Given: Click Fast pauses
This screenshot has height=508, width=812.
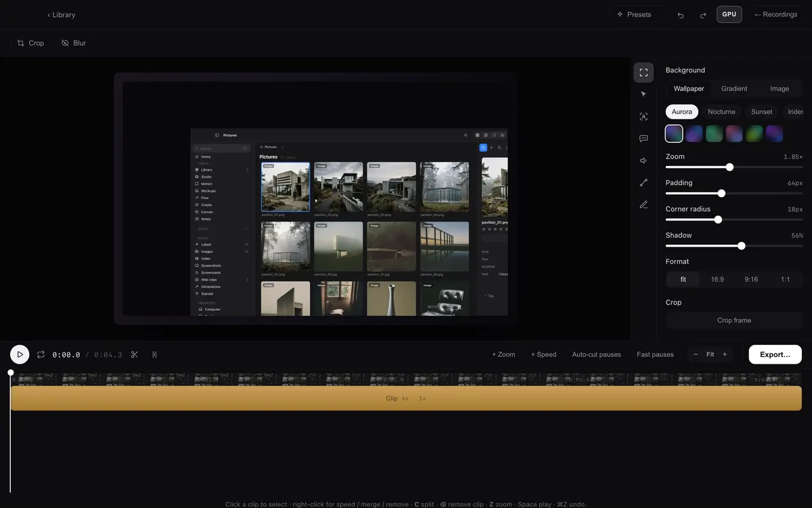Looking at the screenshot, I should click(x=655, y=354).
